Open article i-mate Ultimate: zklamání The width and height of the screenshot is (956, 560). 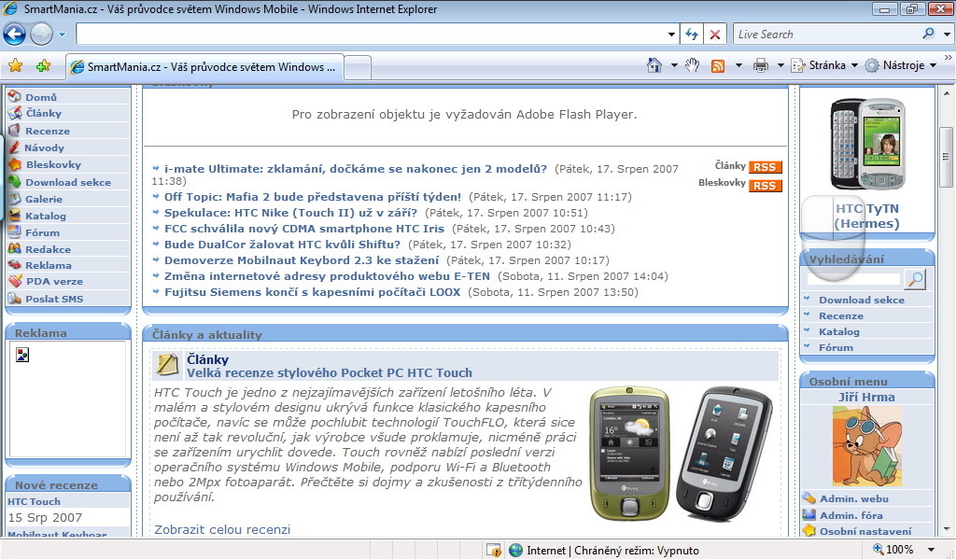[x=356, y=169]
